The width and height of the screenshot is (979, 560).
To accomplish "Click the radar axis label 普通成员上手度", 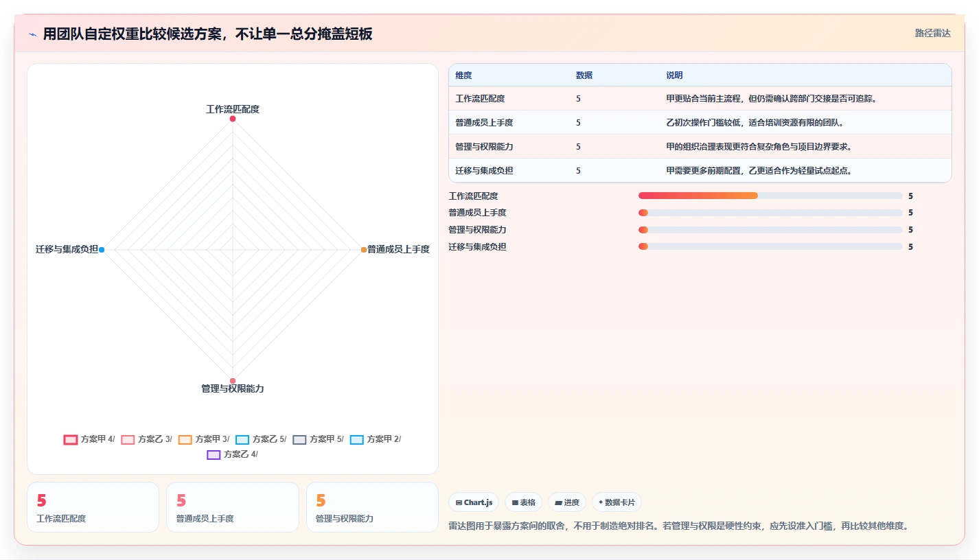I will (x=398, y=250).
